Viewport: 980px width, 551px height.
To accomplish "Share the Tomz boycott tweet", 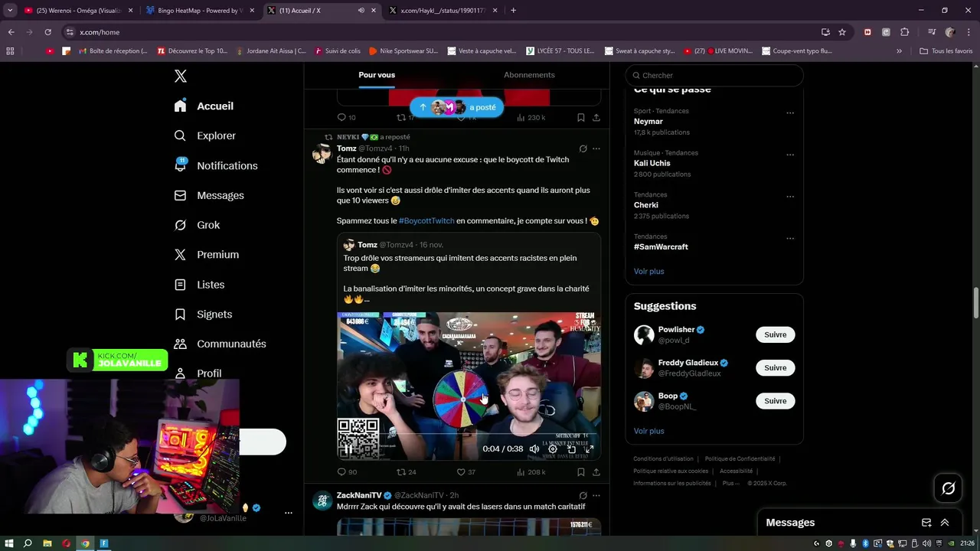I will click(596, 472).
